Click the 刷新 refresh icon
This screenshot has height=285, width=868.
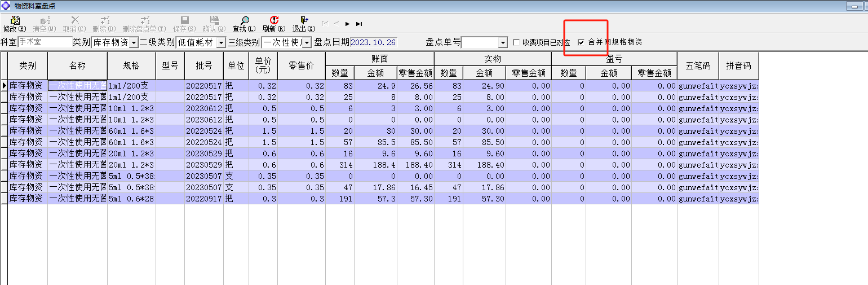pos(274,20)
